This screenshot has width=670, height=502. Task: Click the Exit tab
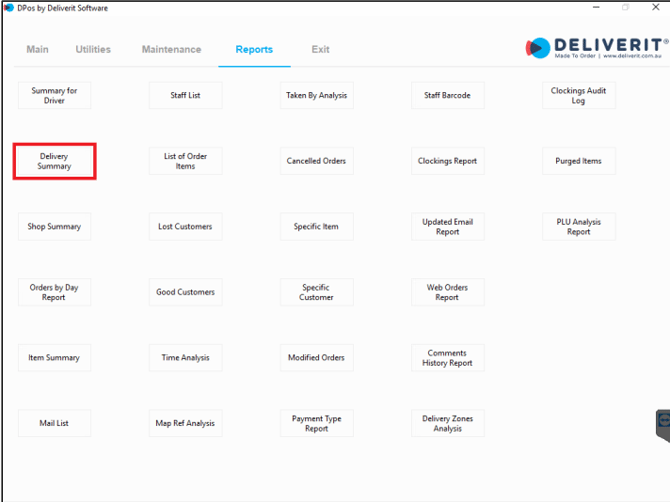(x=320, y=49)
